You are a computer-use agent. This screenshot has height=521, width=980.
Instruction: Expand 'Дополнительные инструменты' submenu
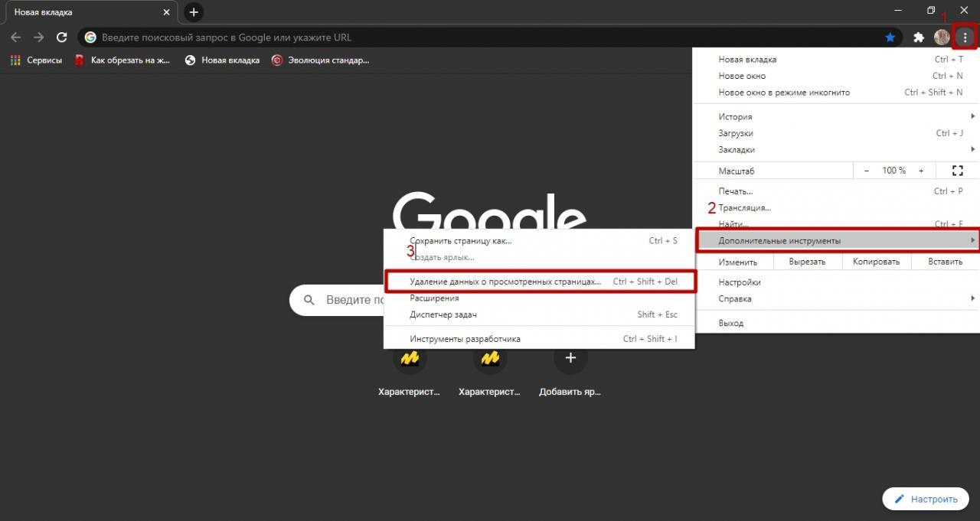[x=836, y=240]
